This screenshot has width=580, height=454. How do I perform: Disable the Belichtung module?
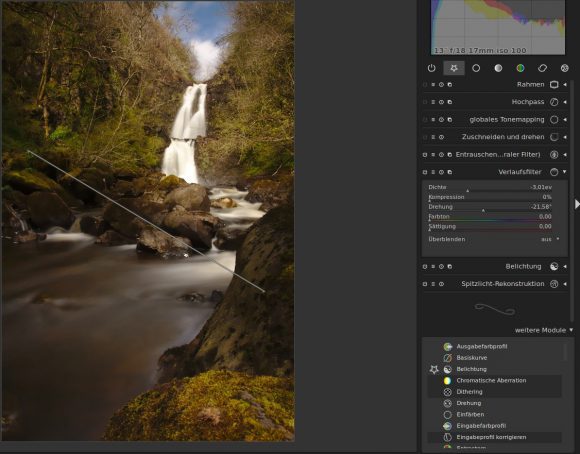(x=425, y=266)
